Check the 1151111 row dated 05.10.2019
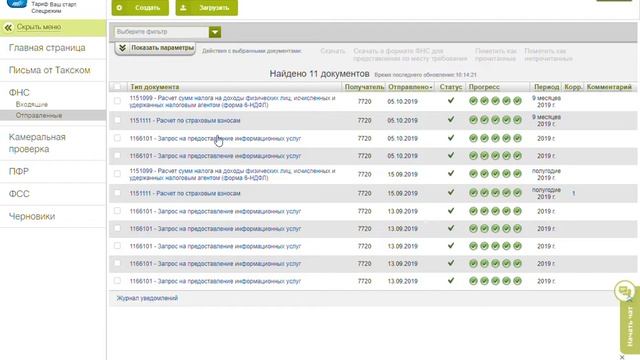The width and height of the screenshot is (640, 360). click(x=117, y=120)
